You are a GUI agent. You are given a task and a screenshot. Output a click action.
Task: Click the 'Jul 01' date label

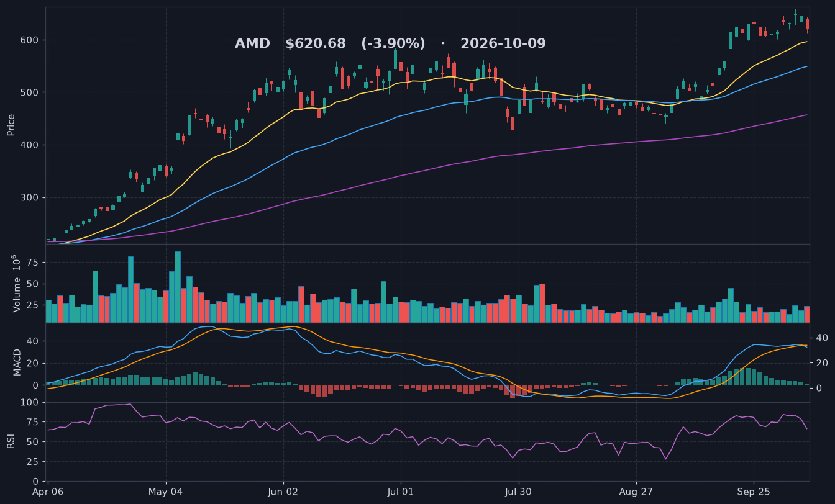pos(401,492)
